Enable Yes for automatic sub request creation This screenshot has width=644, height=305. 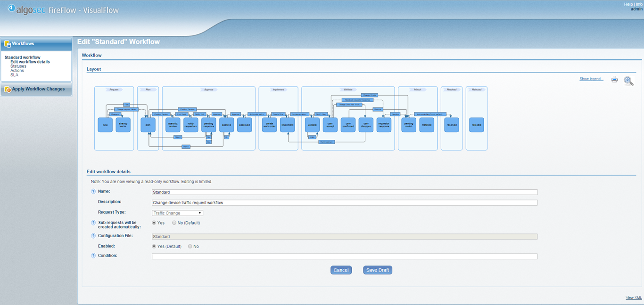[x=154, y=223]
